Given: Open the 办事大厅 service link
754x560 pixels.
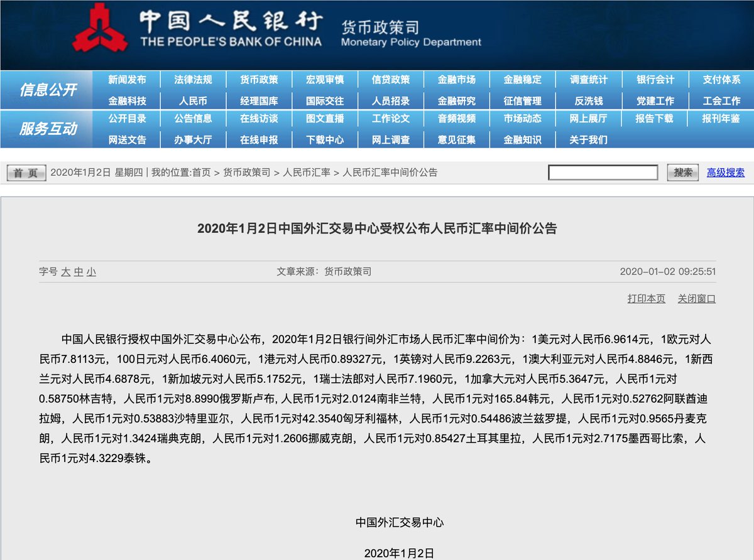Looking at the screenshot, I should point(193,140).
